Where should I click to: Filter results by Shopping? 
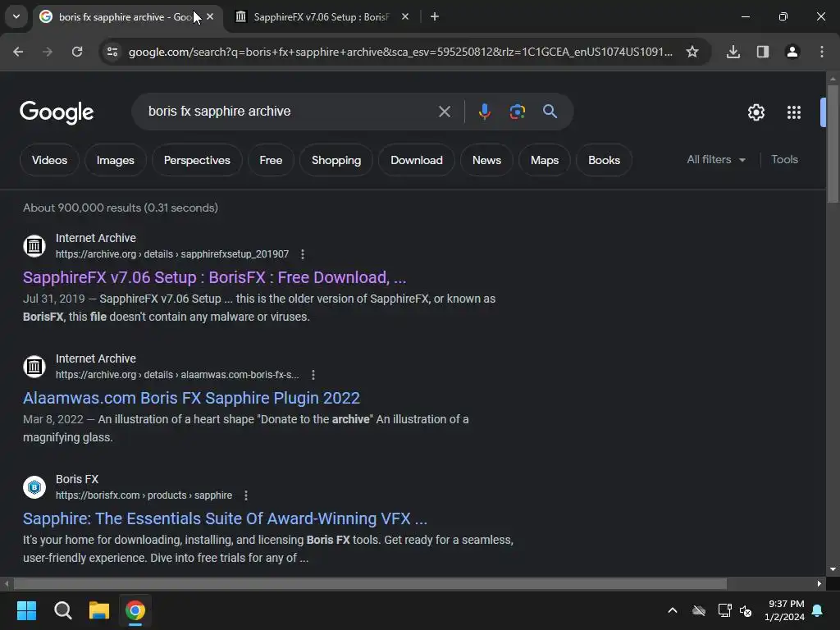click(336, 160)
